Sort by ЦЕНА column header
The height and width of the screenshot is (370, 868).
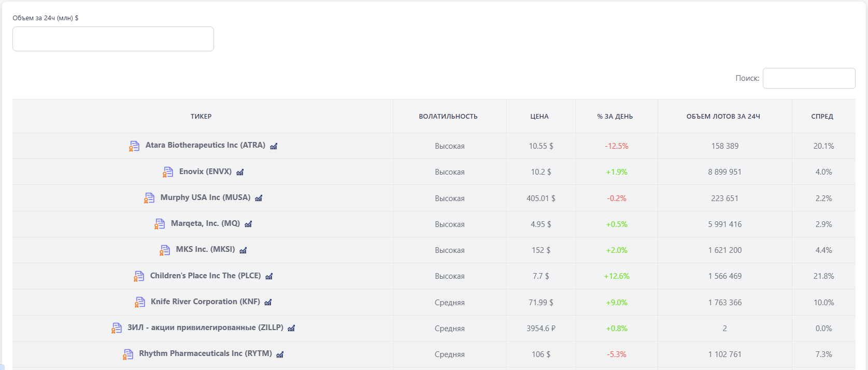click(x=539, y=117)
